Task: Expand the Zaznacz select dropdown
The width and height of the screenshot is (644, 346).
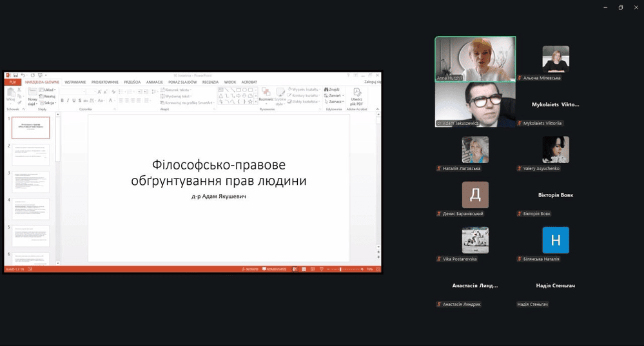Action: pyautogui.click(x=334, y=102)
